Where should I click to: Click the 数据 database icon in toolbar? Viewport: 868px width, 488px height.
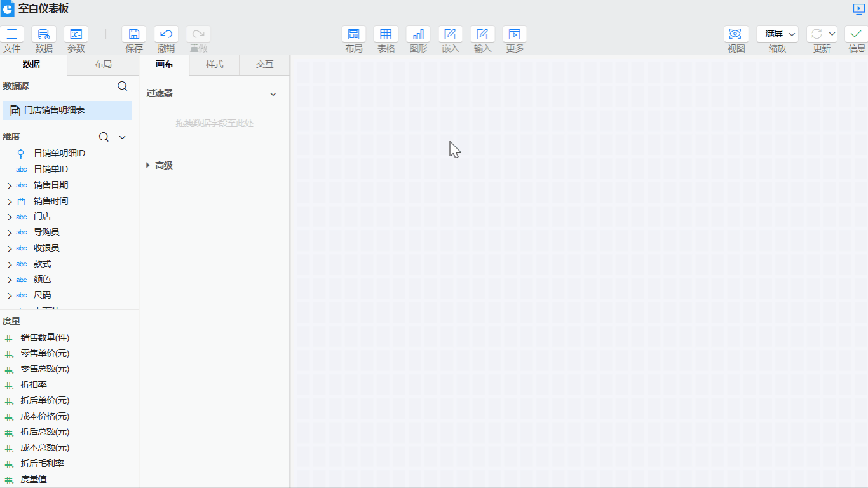coord(44,34)
